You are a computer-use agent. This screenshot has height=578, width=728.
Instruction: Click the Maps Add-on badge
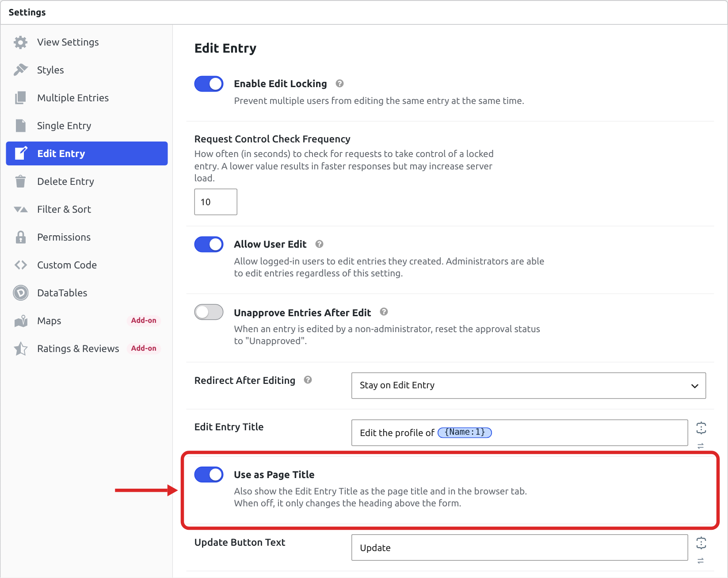[x=144, y=321]
